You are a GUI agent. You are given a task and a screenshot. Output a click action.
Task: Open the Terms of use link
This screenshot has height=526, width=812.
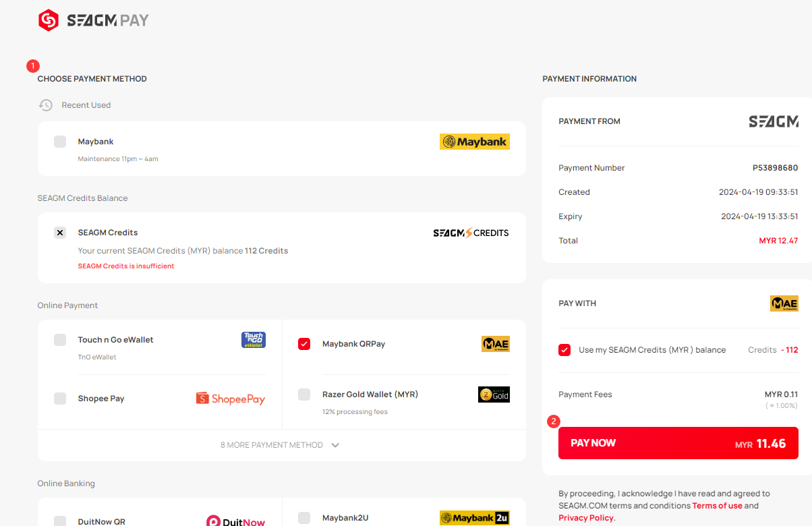[717, 506]
